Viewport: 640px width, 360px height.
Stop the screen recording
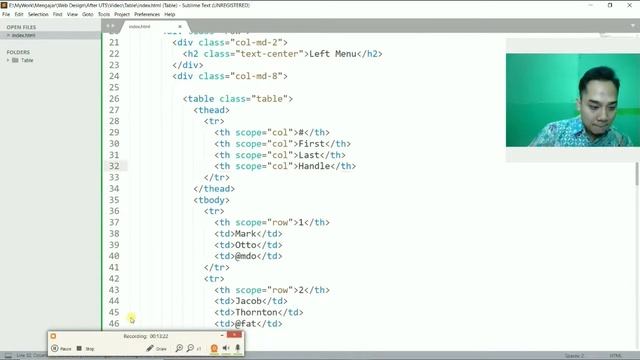[x=85, y=349]
